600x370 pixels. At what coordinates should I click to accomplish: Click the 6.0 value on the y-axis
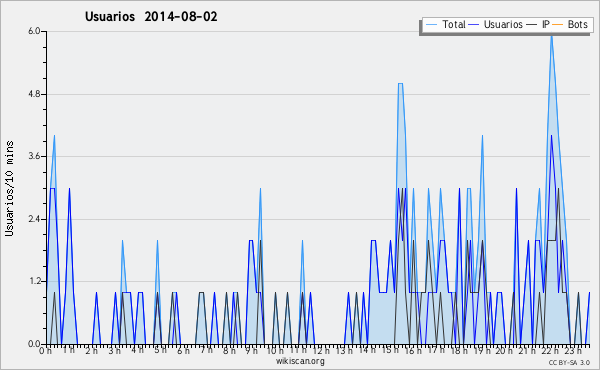click(34, 31)
